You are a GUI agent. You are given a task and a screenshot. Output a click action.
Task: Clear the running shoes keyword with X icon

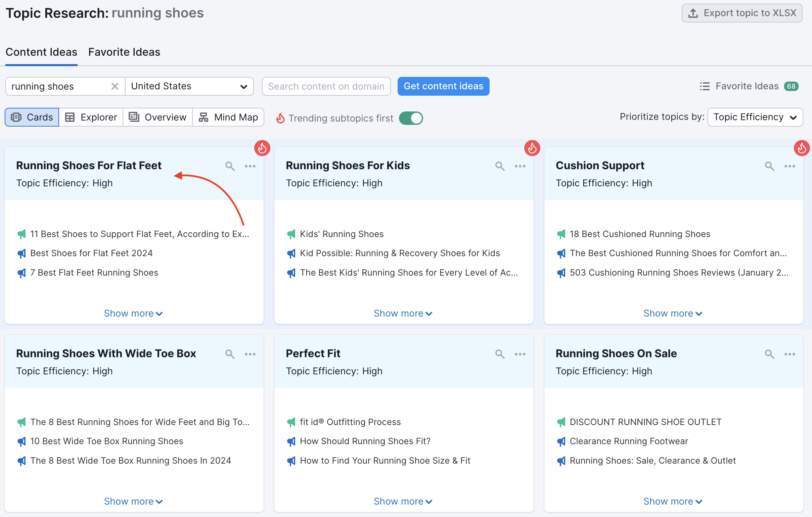coord(115,86)
